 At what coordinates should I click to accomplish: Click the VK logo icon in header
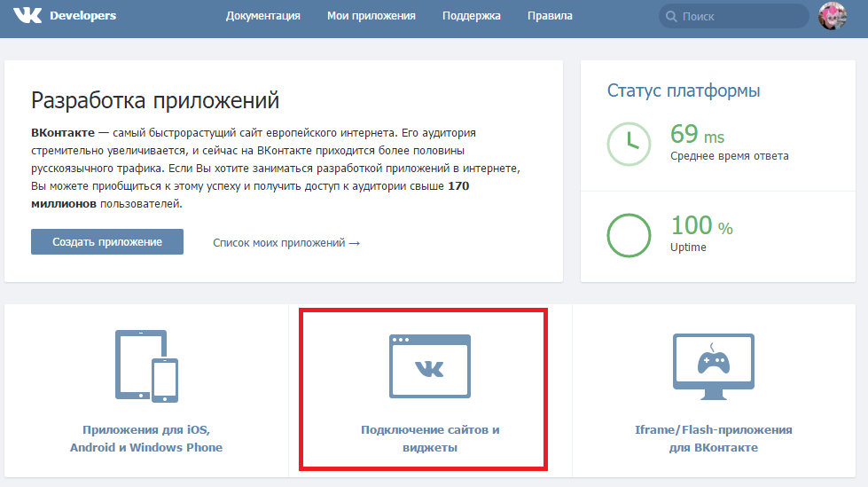coord(27,15)
